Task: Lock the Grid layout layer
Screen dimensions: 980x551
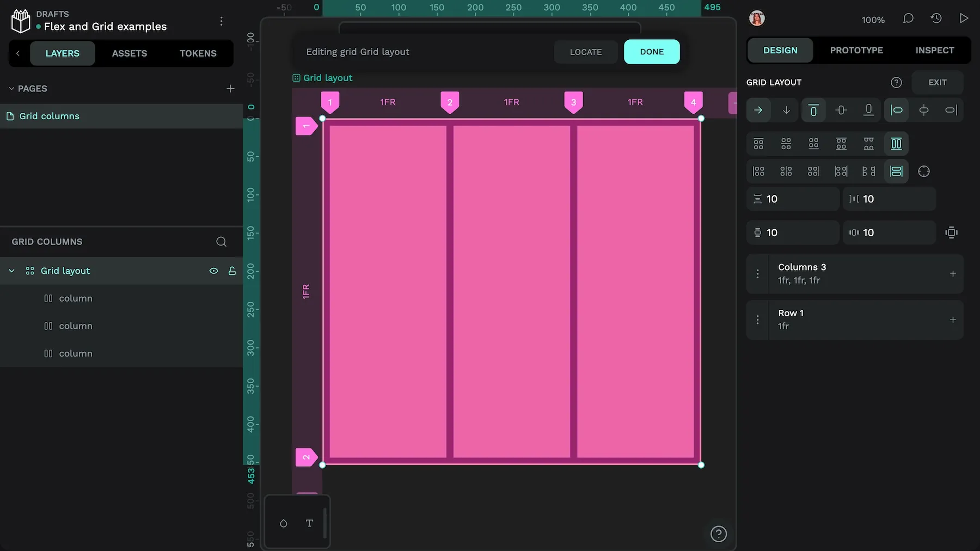Action: tap(232, 271)
